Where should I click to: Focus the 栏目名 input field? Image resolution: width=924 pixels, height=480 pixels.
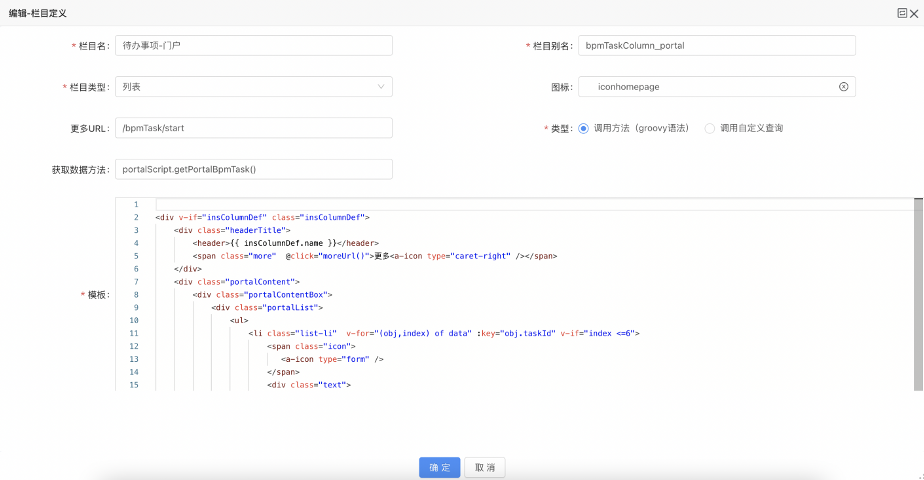point(254,45)
